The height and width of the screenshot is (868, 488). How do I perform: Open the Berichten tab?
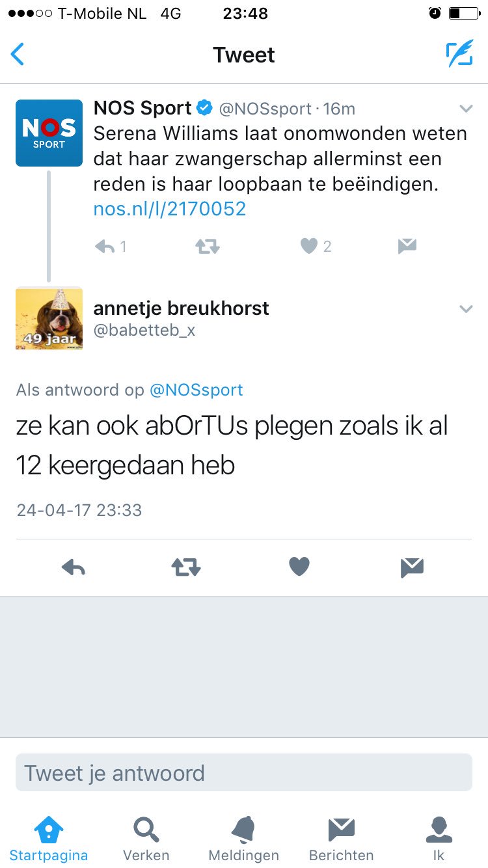[x=342, y=839]
